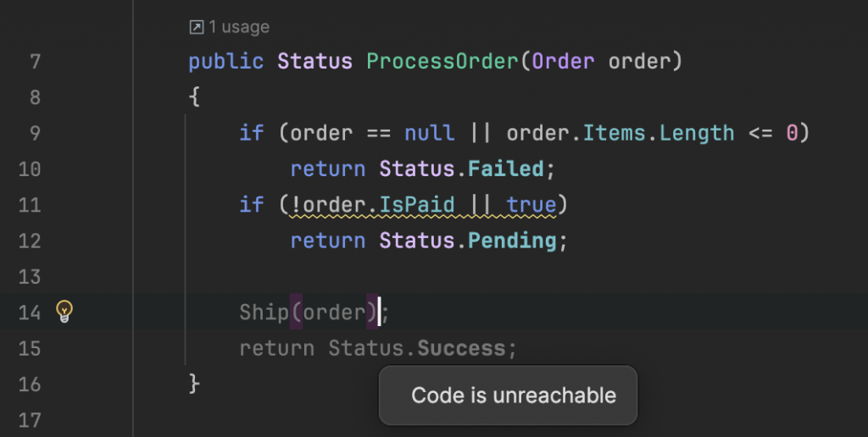Click line number 11 in the gutter
This screenshot has width=868, height=437.
tap(30, 205)
